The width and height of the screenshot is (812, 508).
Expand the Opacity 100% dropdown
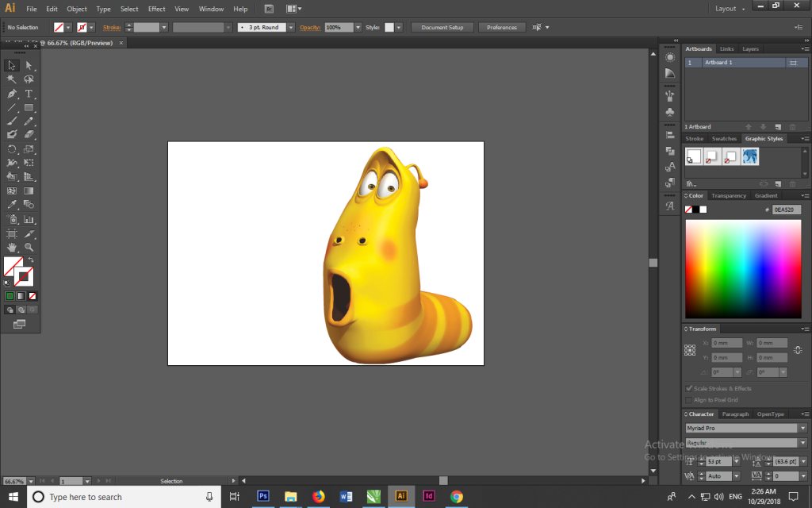[x=358, y=27]
